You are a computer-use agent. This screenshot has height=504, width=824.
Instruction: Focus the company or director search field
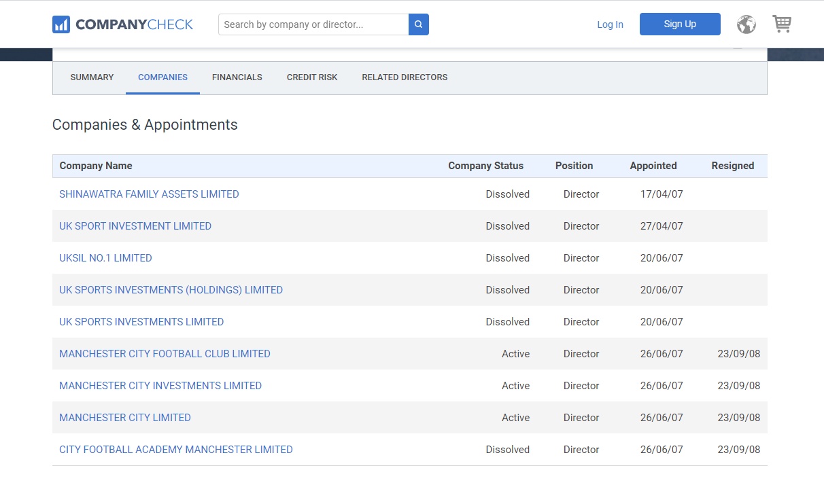[x=313, y=24]
